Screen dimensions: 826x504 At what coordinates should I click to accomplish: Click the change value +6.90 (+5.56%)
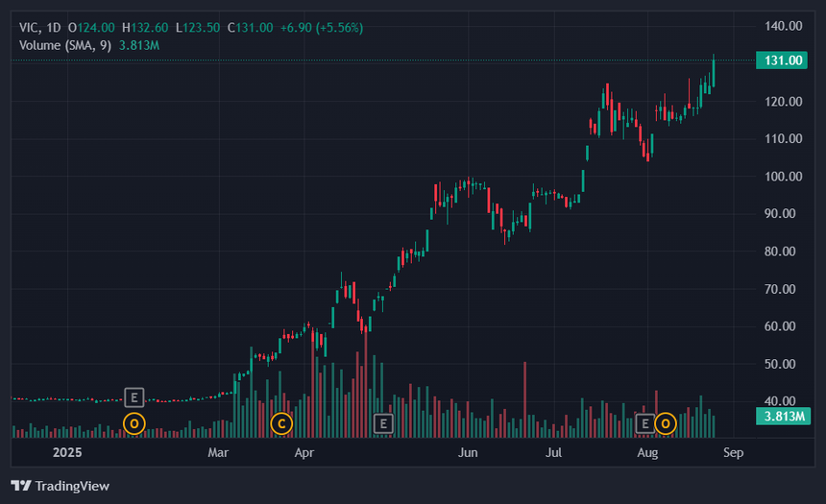point(322,28)
